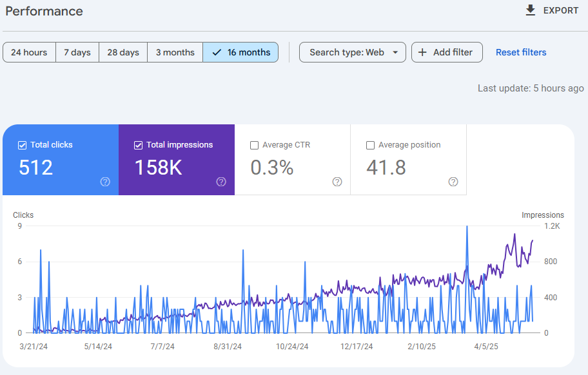Switch to the 7 days tab

pos(77,52)
